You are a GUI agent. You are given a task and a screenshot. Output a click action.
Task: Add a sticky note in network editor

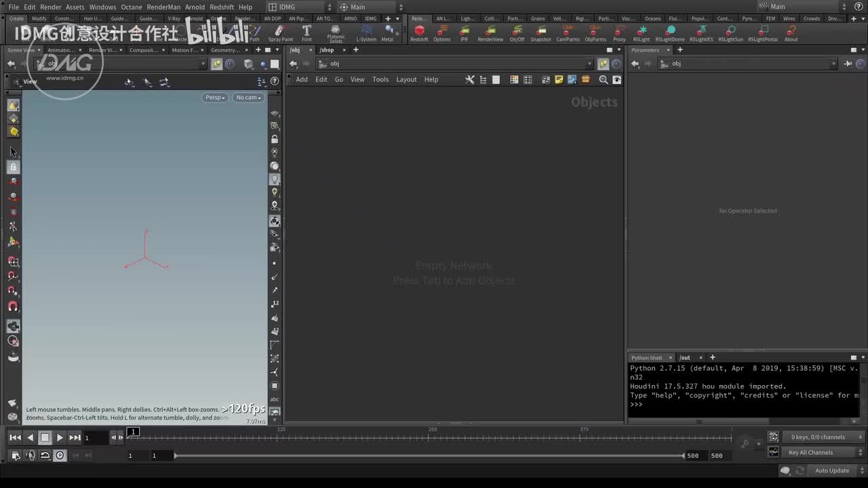pyautogui.click(x=559, y=79)
